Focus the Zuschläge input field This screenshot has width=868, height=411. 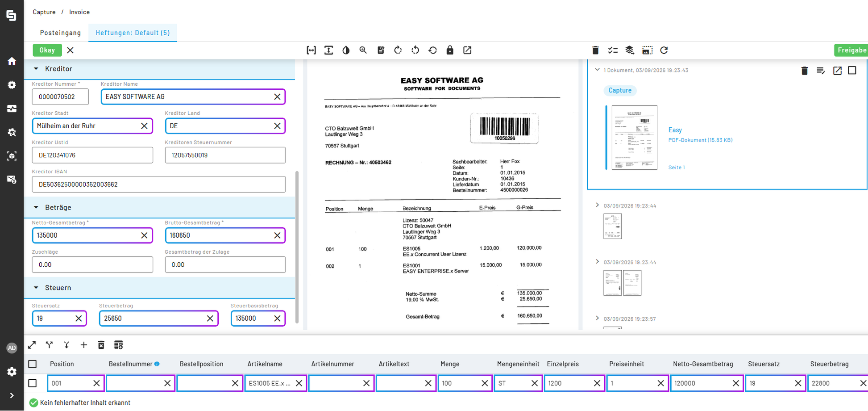(x=92, y=265)
